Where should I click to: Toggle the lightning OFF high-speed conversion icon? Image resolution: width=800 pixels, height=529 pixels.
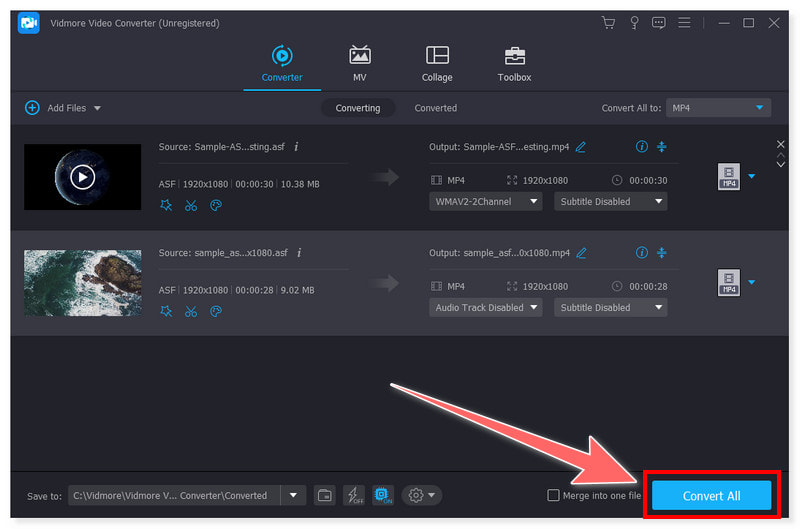(x=353, y=495)
